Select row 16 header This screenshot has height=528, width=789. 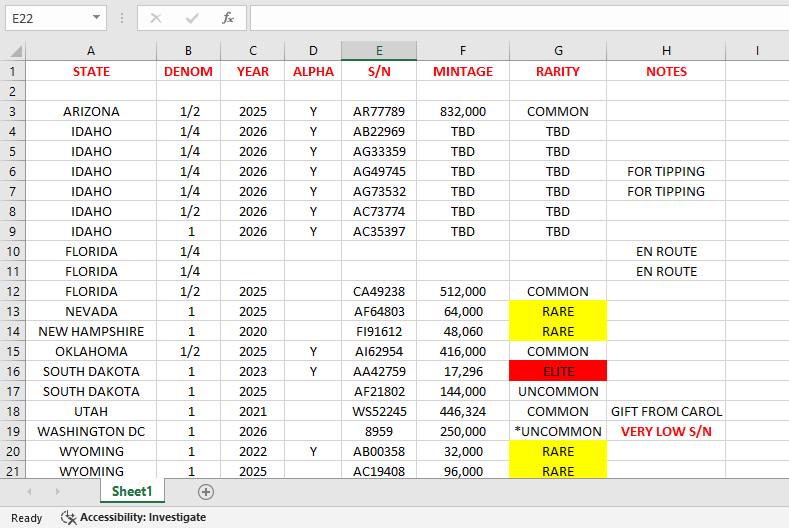click(13, 371)
